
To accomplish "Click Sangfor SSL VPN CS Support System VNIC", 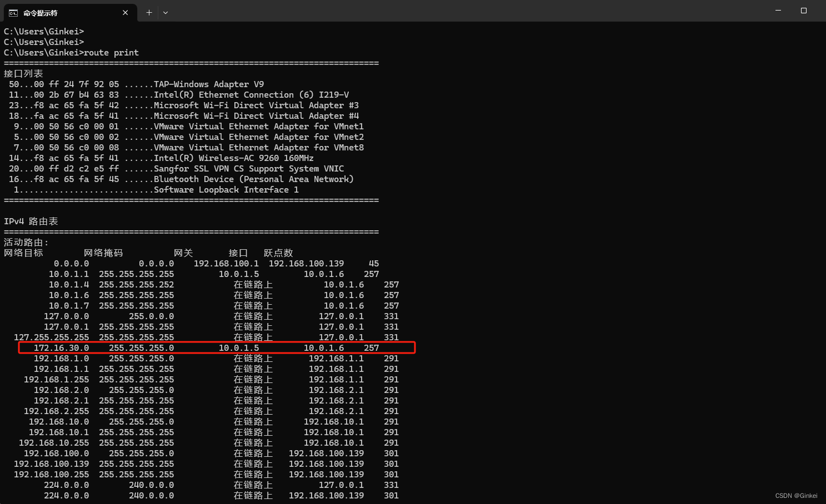I will click(x=176, y=169).
